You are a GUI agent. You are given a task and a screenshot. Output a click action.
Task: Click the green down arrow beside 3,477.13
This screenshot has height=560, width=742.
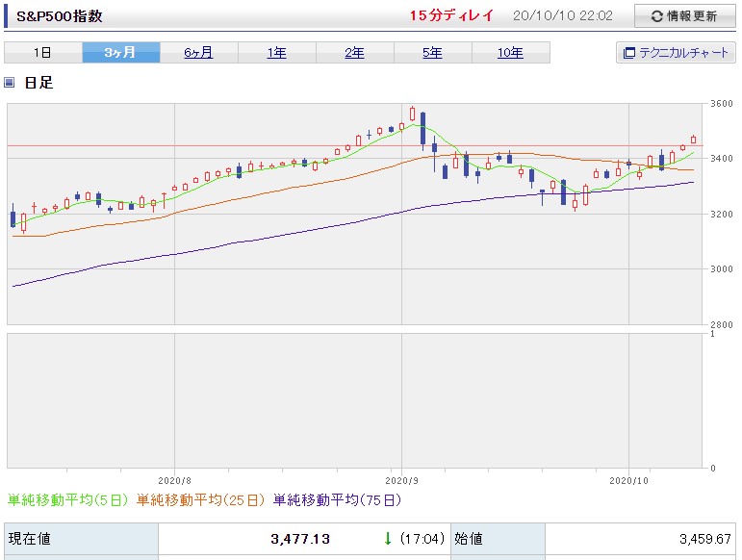[x=388, y=538]
